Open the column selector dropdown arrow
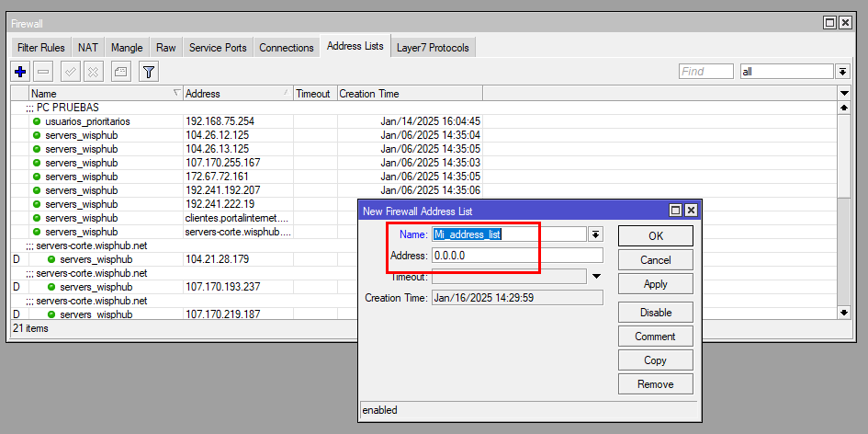The image size is (868, 434). (844, 94)
